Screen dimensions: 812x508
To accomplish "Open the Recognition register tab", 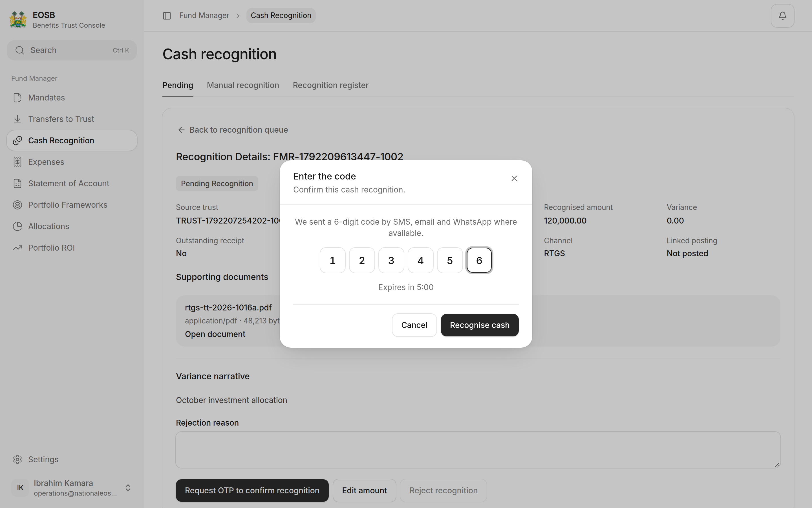I will 330,85.
